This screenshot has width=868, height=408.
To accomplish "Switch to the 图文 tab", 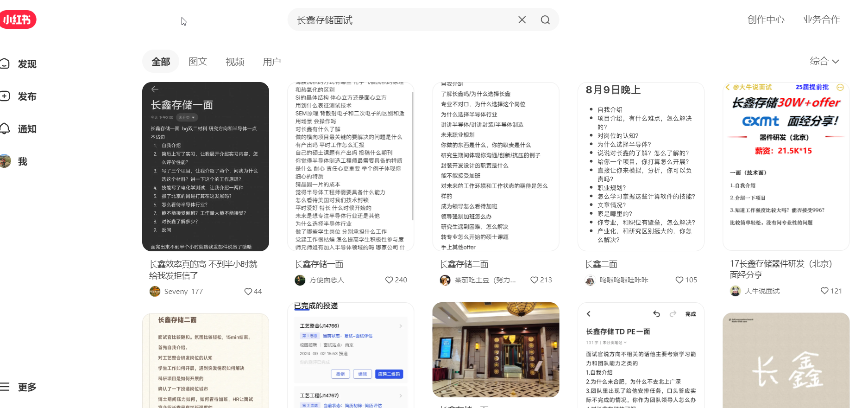I will pyautogui.click(x=198, y=62).
